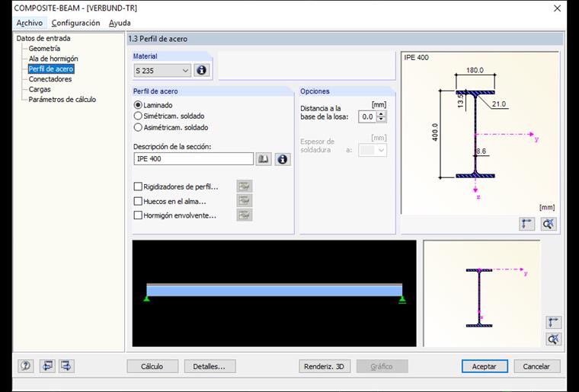The width and height of the screenshot is (579, 392).
Task: Open the Archivo menu
Action: click(30, 23)
